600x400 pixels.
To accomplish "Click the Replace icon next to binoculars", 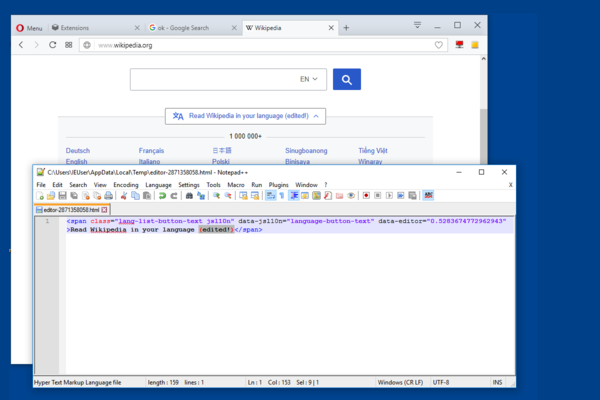I will (201, 196).
